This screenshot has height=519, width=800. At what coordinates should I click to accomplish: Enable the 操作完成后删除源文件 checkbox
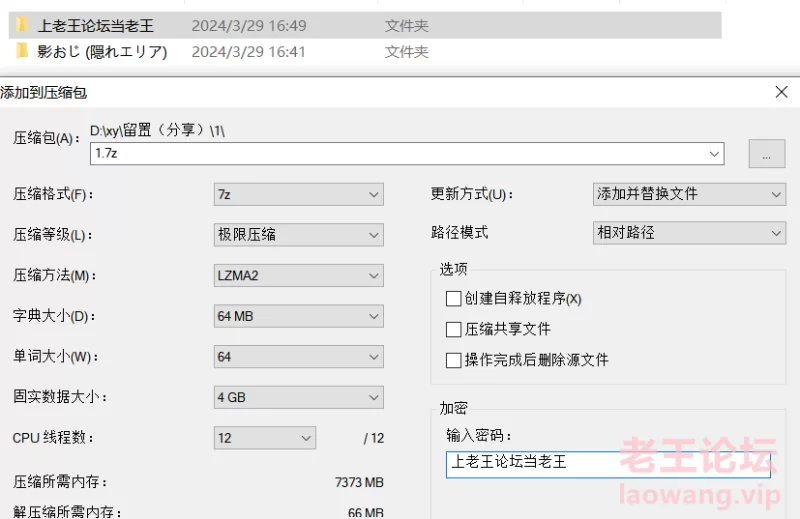[454, 360]
